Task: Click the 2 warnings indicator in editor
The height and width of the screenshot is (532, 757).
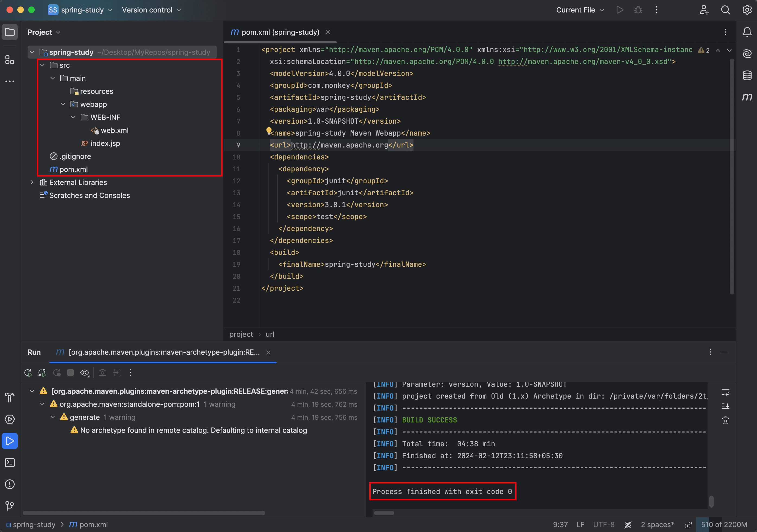Action: coord(704,50)
